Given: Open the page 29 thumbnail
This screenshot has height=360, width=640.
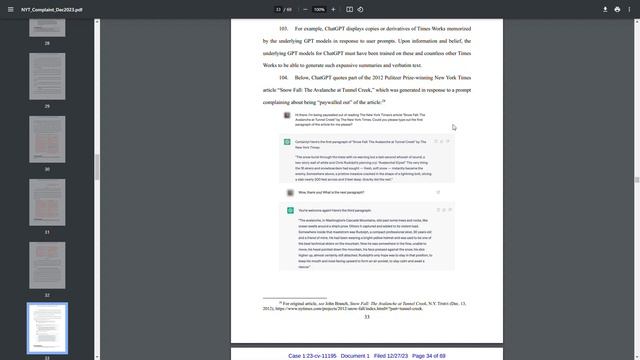Looking at the screenshot, I should (47, 76).
